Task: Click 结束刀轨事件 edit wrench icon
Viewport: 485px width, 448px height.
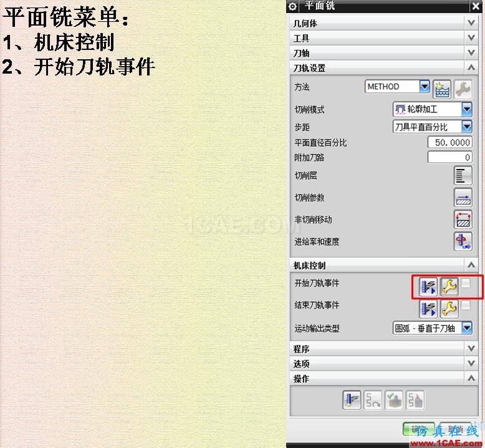Action: coord(449,309)
